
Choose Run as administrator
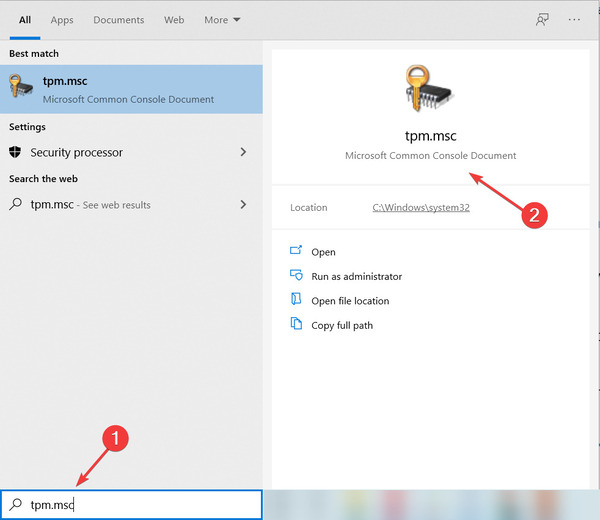356,276
